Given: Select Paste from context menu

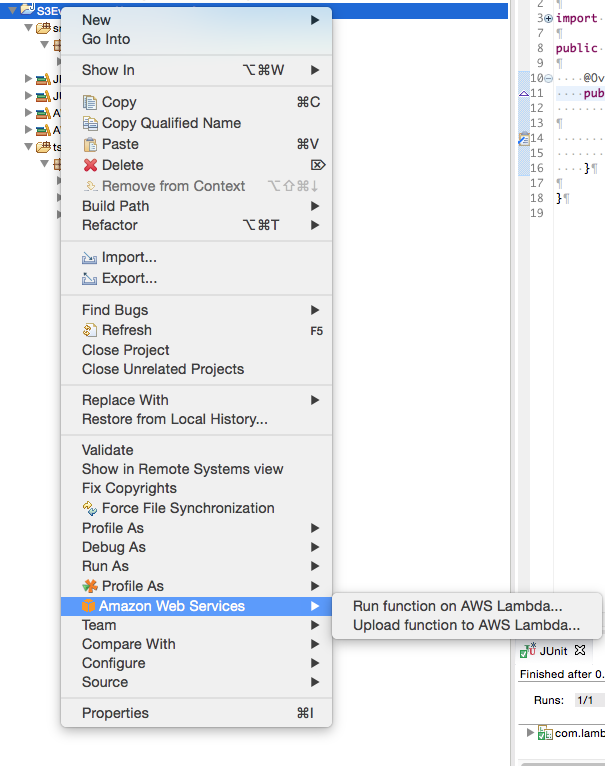Looking at the screenshot, I should click(x=196, y=144).
